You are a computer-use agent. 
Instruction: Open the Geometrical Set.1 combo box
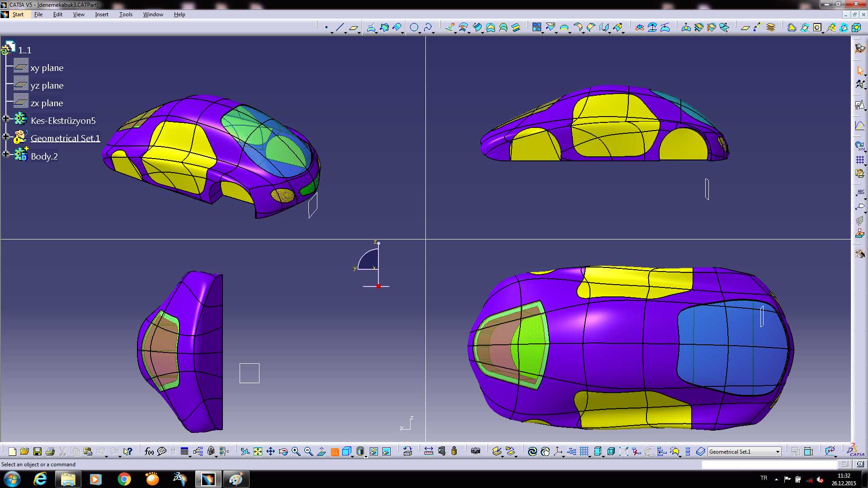click(x=744, y=451)
